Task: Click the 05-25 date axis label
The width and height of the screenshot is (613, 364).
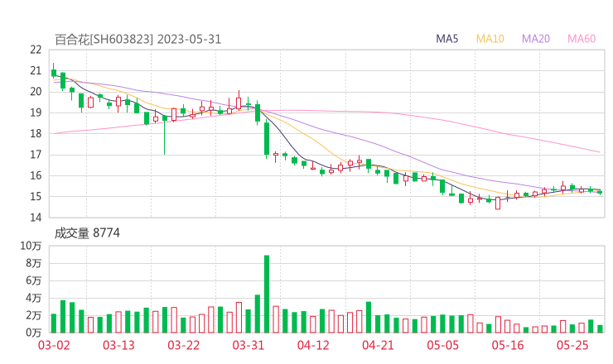Action: coord(572,345)
